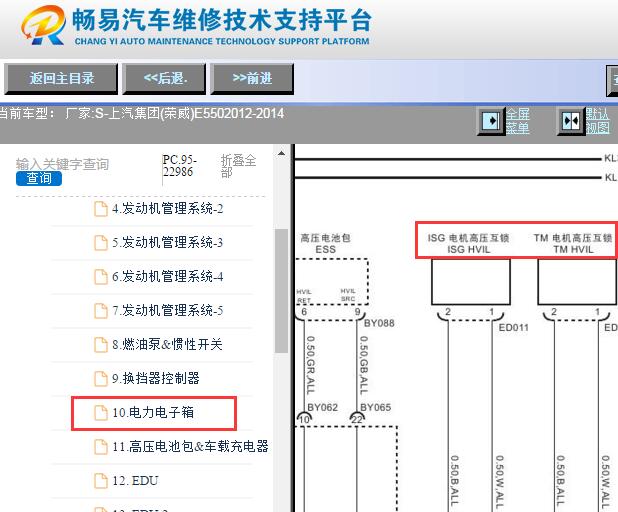Click the blue 查询 search button
The image size is (618, 512).
[39, 179]
